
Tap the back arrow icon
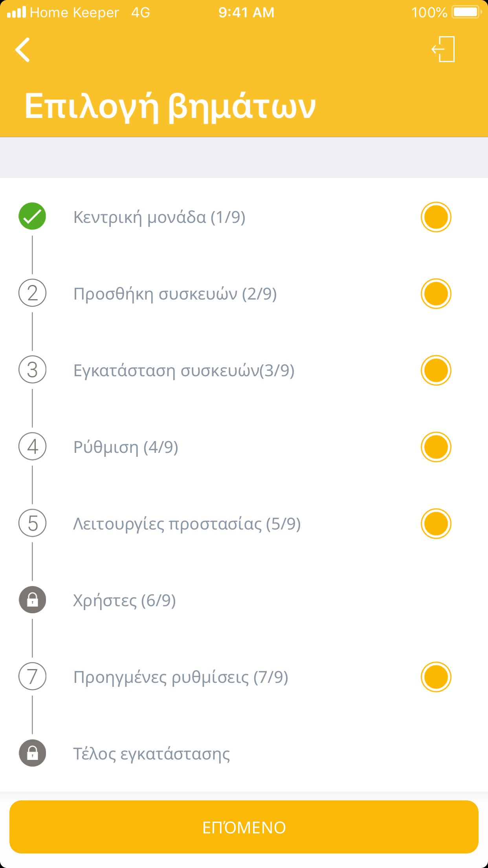click(x=23, y=50)
